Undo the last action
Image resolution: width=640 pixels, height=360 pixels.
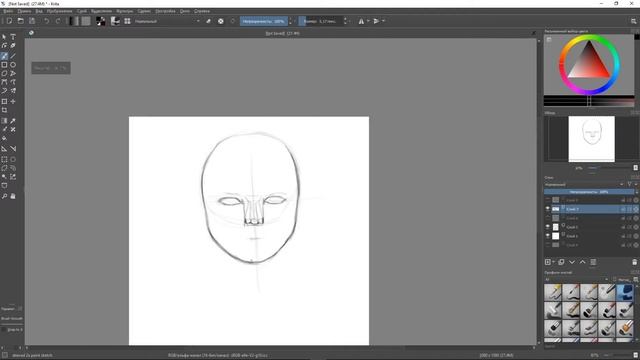[47, 21]
